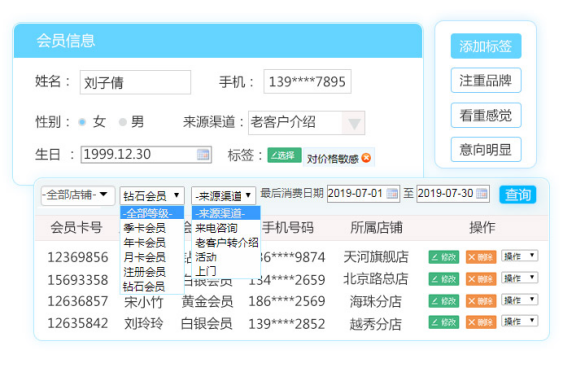Pick the 注重品牌 tag button
The image size is (563, 372).
486,80
